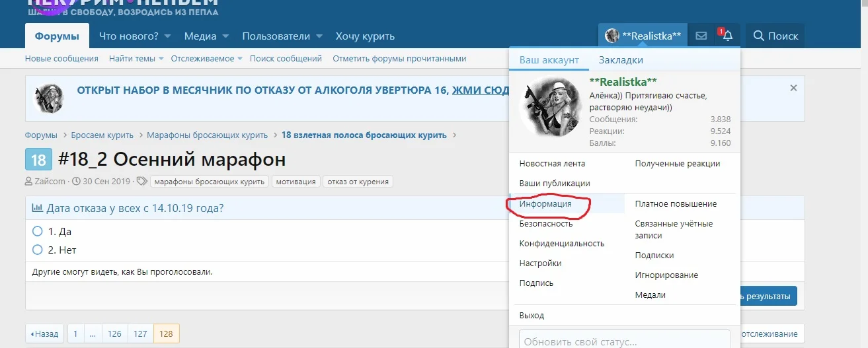Viewport: 868px width, 348px height.
Task: Click Выход to log out
Action: click(532, 316)
